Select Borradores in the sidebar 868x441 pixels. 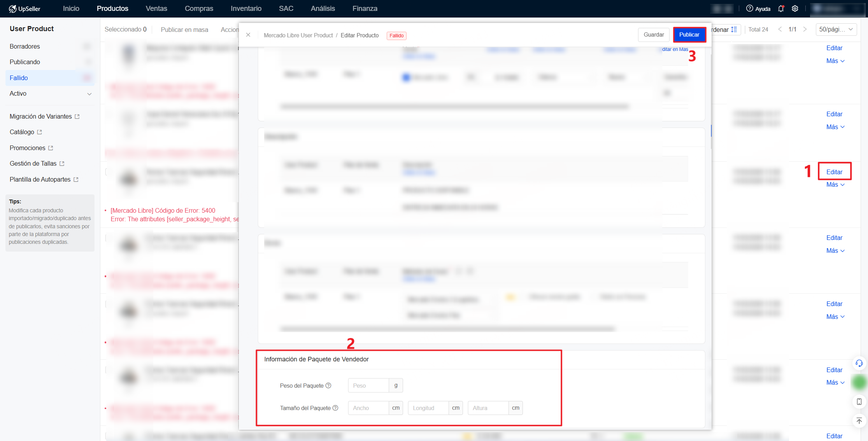(25, 46)
